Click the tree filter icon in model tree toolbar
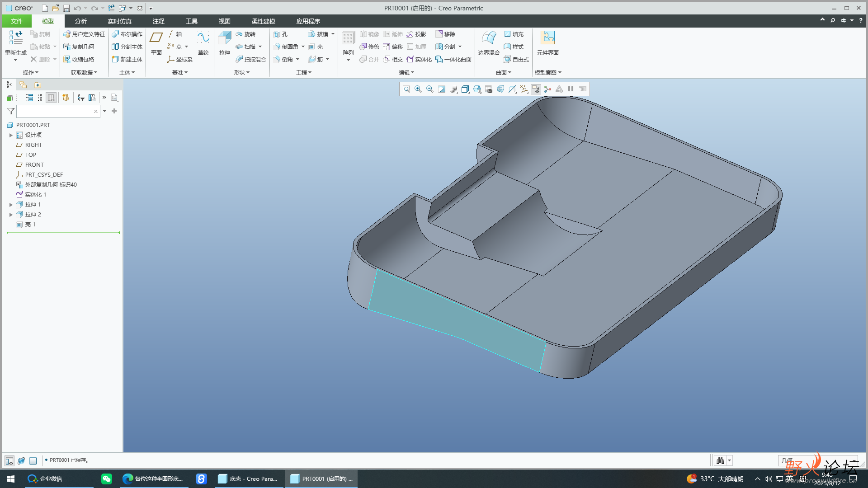Screen dimensions: 868x488 [81, 98]
